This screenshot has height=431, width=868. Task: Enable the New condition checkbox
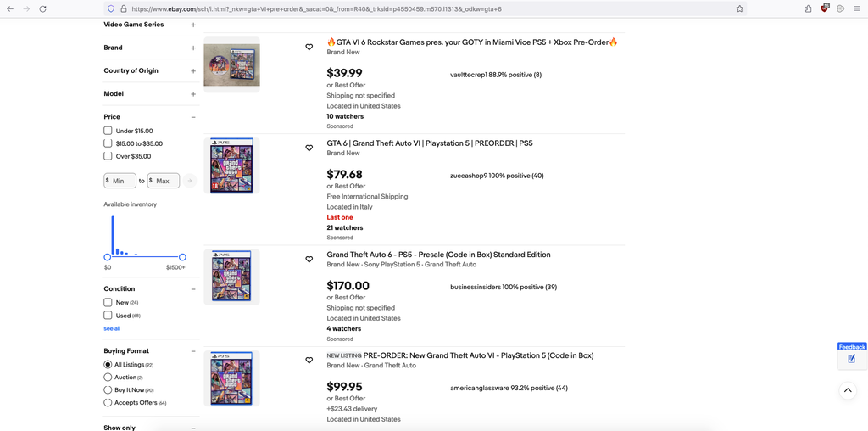108,303
